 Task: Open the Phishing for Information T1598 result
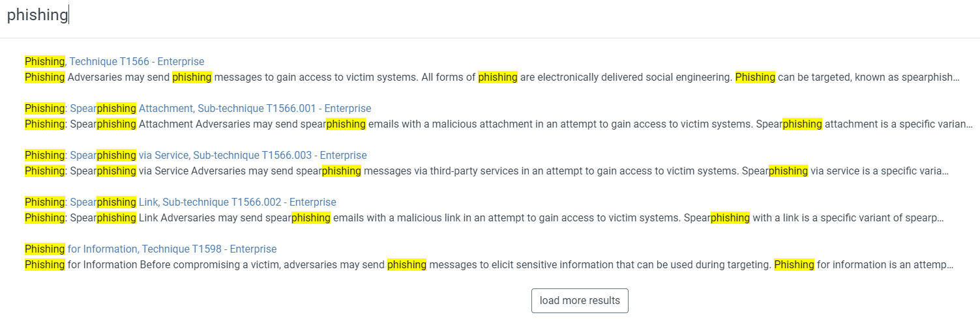coord(151,249)
